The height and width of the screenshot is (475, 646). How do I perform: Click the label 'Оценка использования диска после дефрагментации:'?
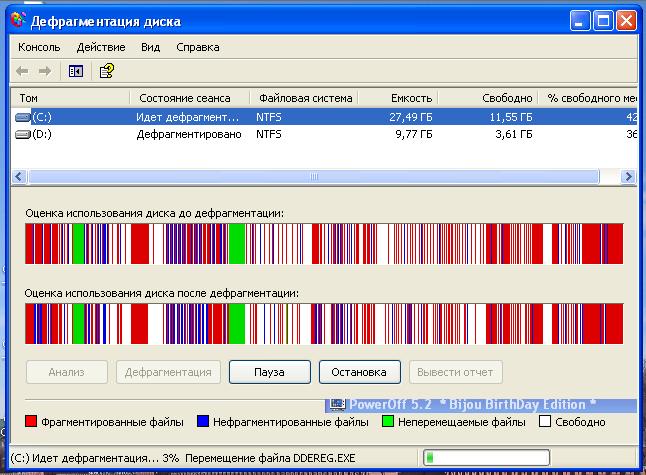point(162,293)
